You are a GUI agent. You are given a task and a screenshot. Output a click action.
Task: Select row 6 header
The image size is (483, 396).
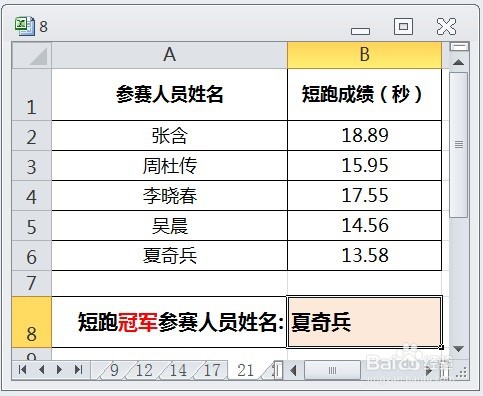point(32,256)
